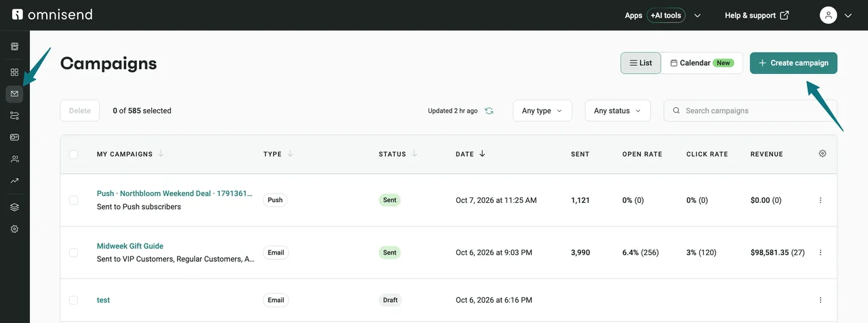
Task: Open the store icon in sidebar
Action: pos(15,46)
